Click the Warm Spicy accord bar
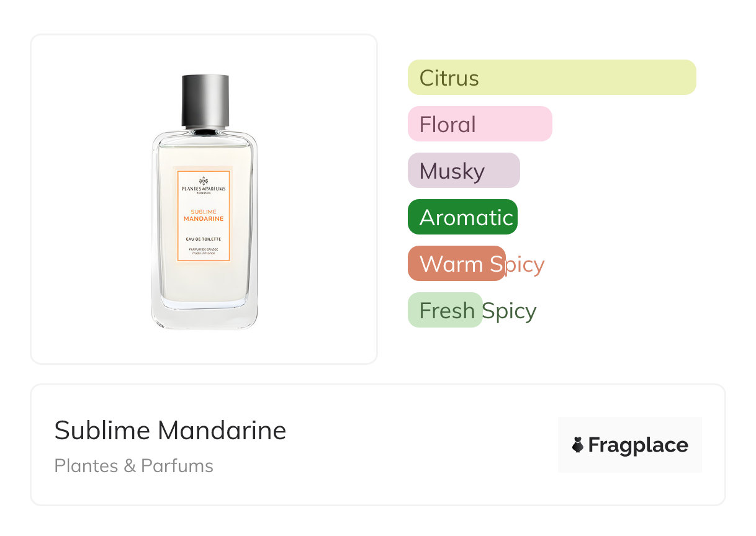The height and width of the screenshot is (536, 756). [456, 264]
